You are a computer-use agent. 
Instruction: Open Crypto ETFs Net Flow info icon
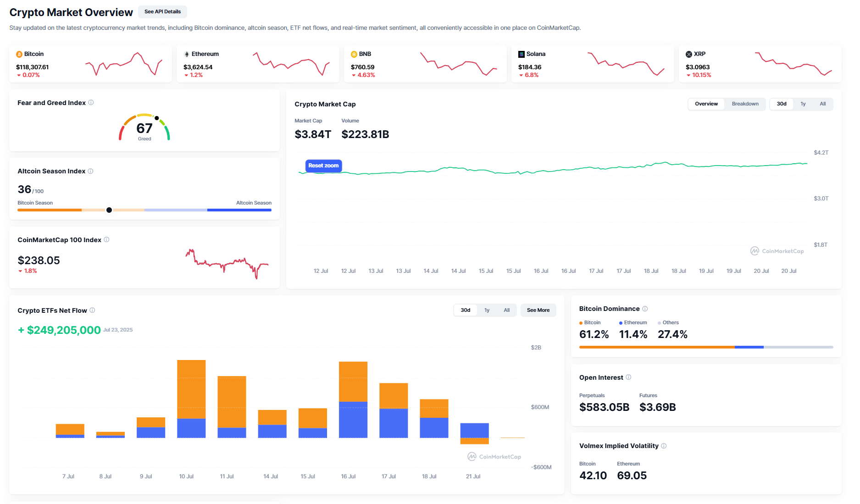click(92, 310)
